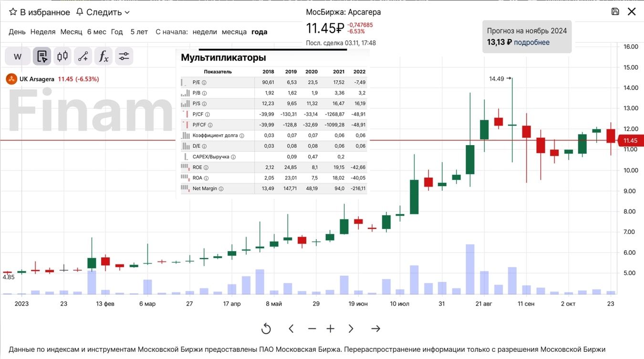The image size is (644, 359).
Task: Show info tooltip for P/B
Action: click(x=204, y=93)
